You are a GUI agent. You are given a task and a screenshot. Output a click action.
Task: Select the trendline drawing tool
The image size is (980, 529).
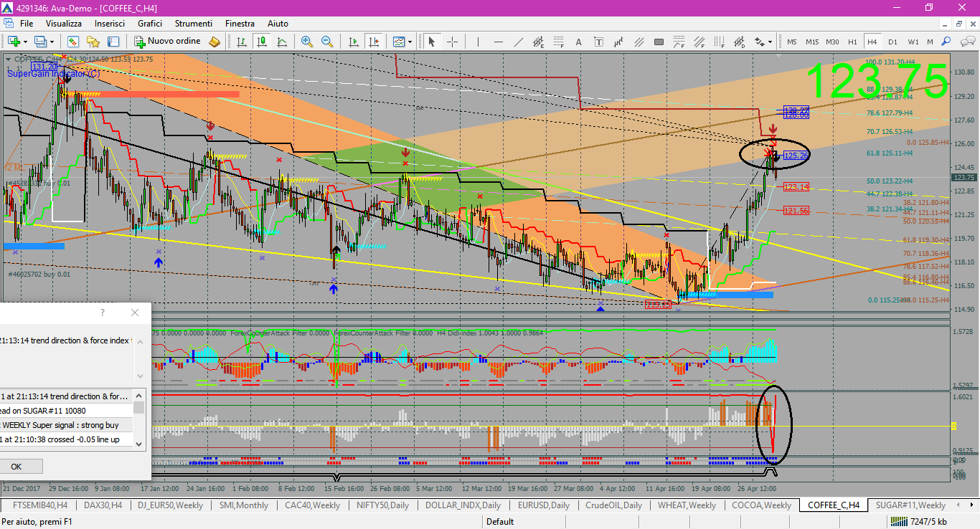click(x=518, y=42)
